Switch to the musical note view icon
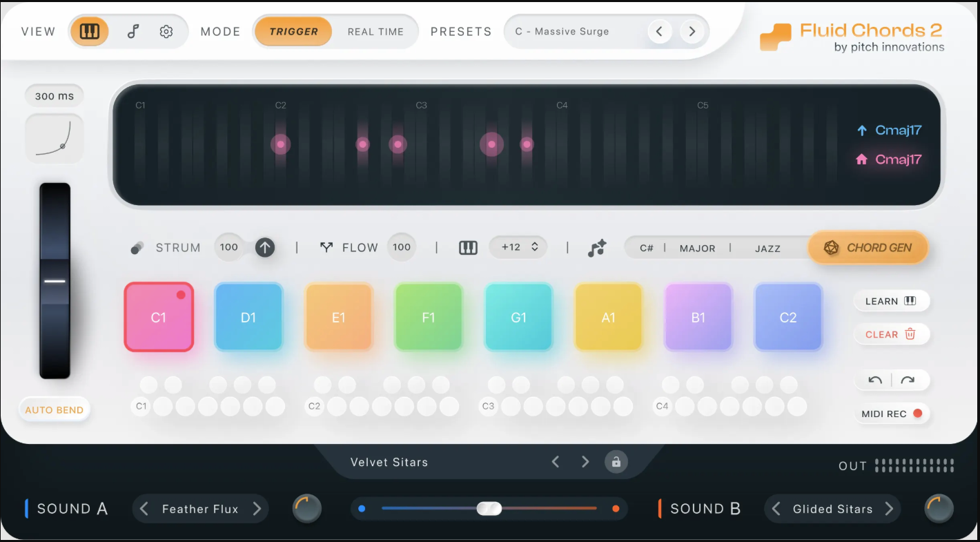Image resolution: width=980 pixels, height=542 pixels. click(x=132, y=31)
